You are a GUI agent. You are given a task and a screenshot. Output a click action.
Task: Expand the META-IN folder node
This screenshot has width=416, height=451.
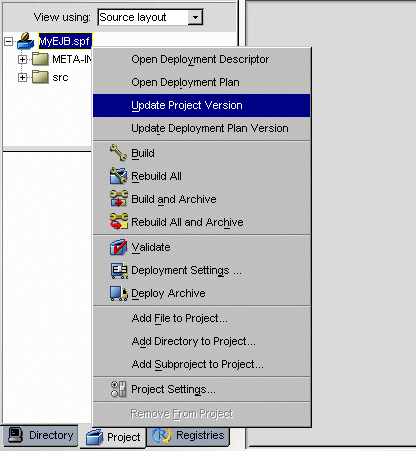pyautogui.click(x=22, y=60)
